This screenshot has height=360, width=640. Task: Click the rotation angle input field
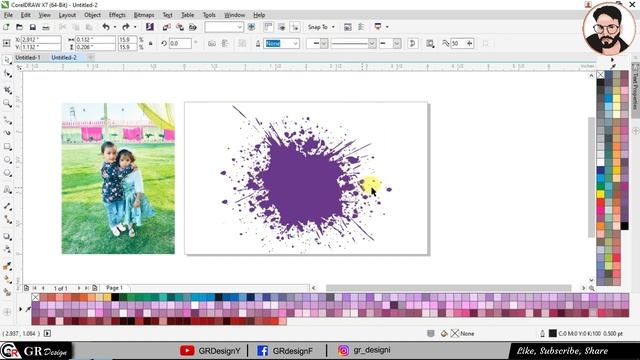point(180,43)
